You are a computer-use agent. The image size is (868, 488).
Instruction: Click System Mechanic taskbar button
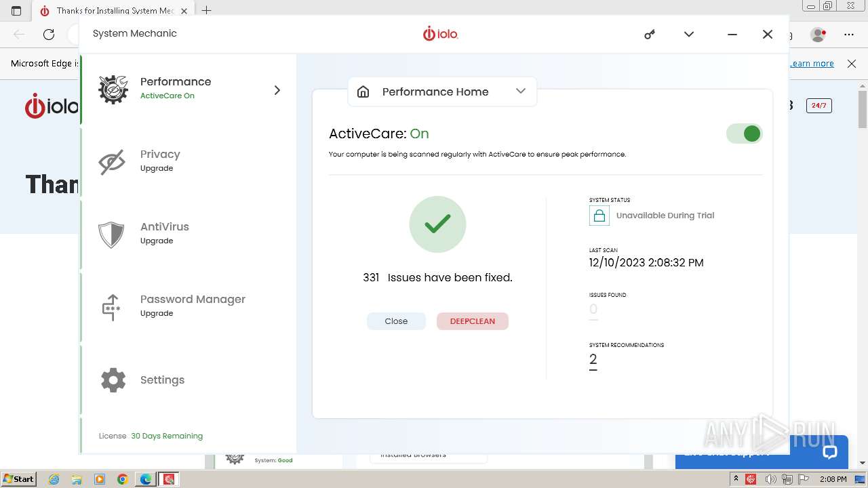tap(169, 479)
